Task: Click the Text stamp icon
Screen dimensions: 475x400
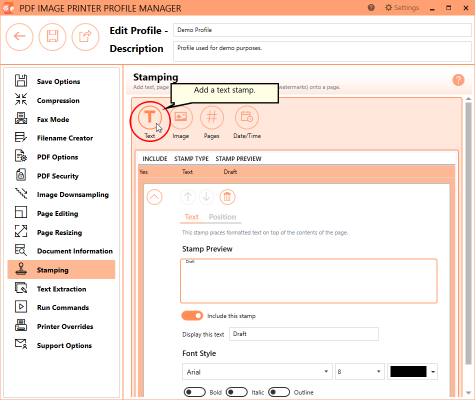Action: [150, 117]
